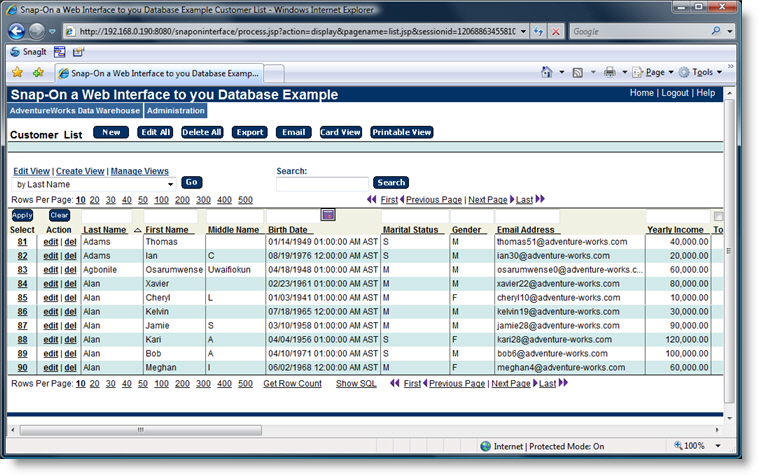Click the Last Name filter input field
758x475 pixels.
pos(107,216)
